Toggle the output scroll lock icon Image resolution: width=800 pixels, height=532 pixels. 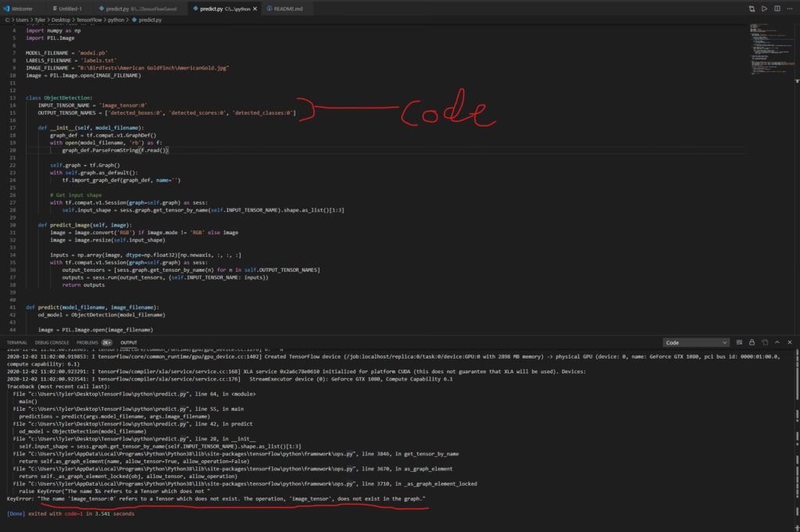[752, 342]
